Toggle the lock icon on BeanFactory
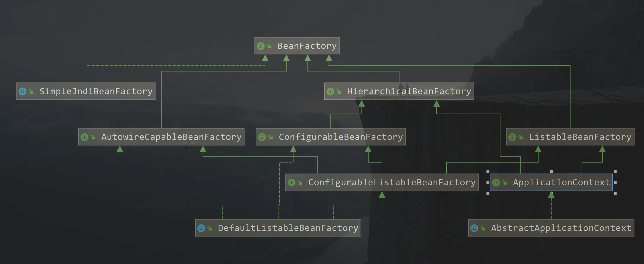 (269, 46)
